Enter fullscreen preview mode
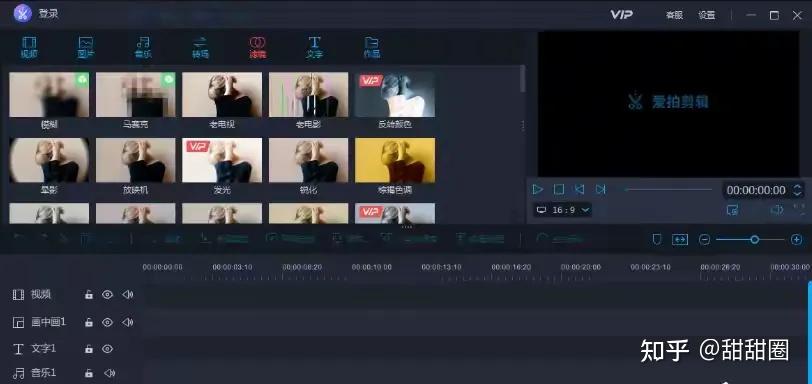Viewport: 812px width, 384px height. click(800, 210)
